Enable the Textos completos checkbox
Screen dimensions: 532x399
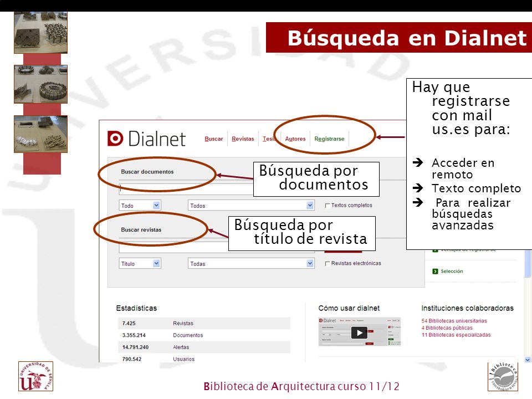[328, 205]
